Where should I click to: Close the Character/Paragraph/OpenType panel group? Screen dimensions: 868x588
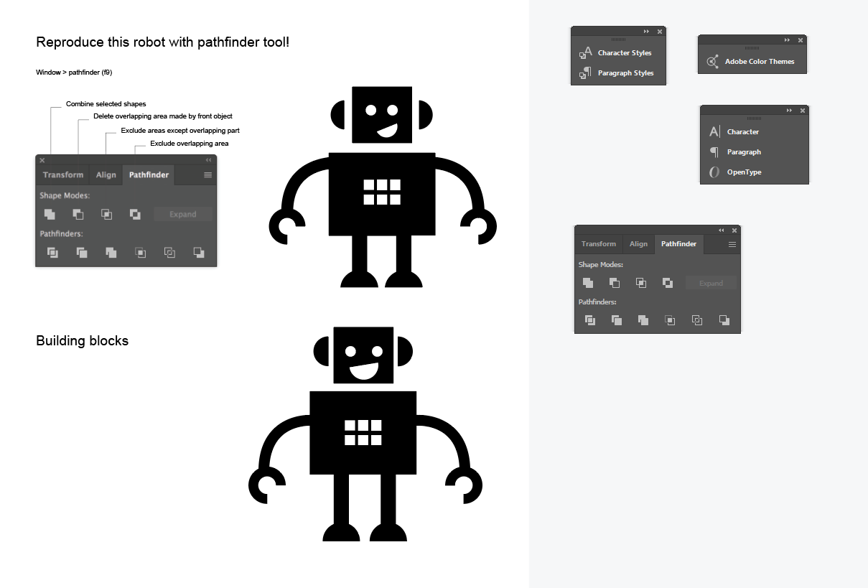coord(803,111)
